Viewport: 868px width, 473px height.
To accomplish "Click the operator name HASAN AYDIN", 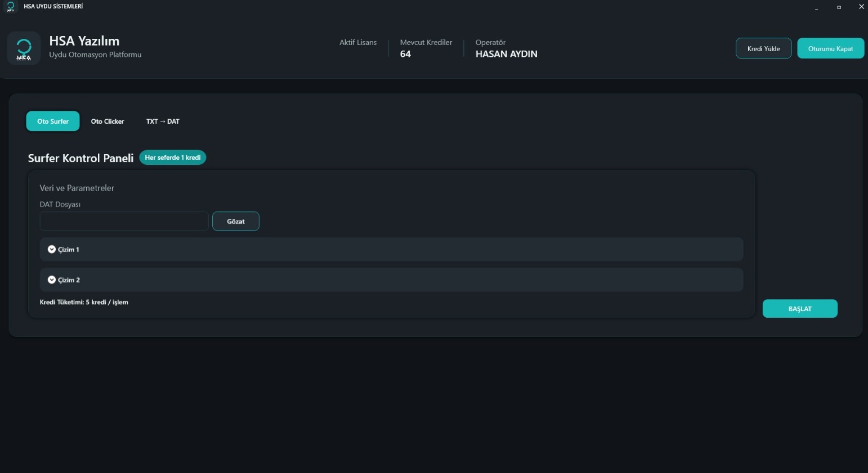I will (506, 54).
